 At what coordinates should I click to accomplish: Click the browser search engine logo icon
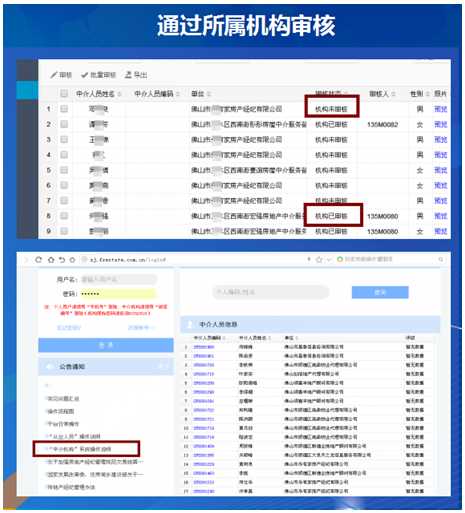340,259
